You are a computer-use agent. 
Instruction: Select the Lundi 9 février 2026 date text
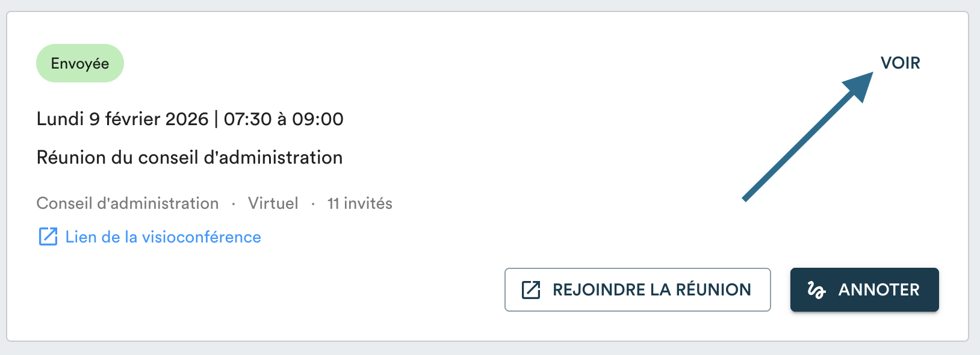(x=122, y=119)
